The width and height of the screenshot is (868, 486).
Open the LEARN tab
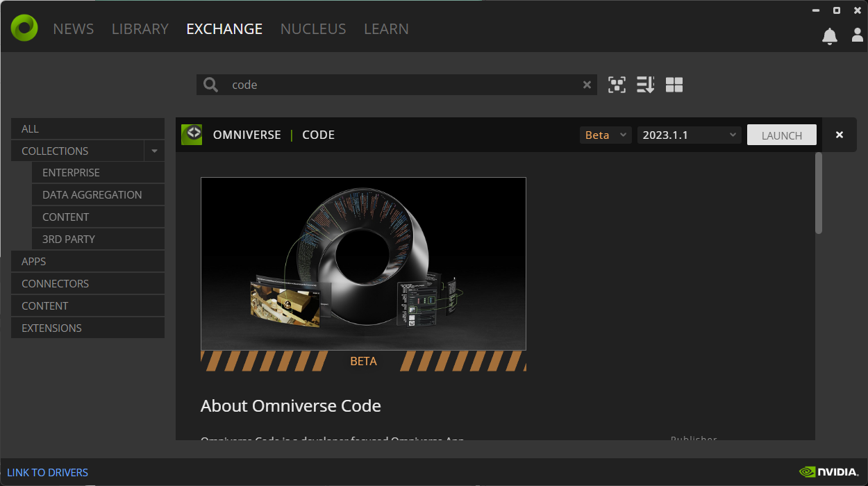click(x=386, y=29)
